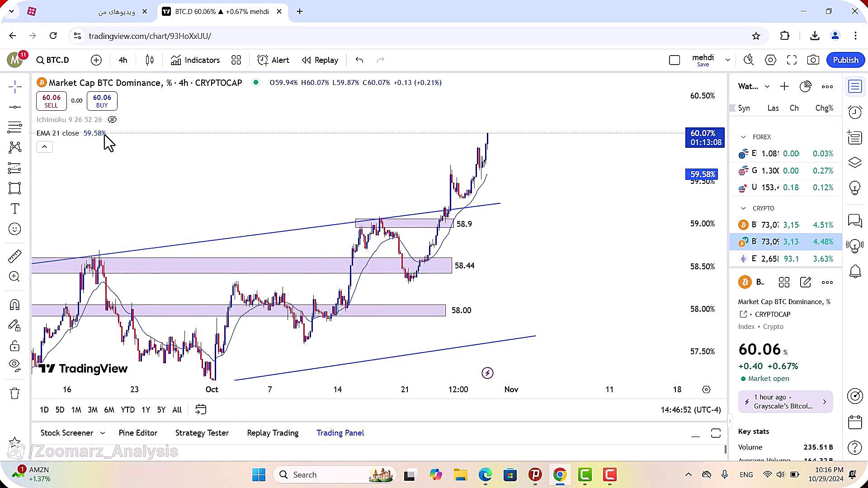This screenshot has height=488, width=868.
Task: Open Stock Screener dropdown
Action: [72, 433]
